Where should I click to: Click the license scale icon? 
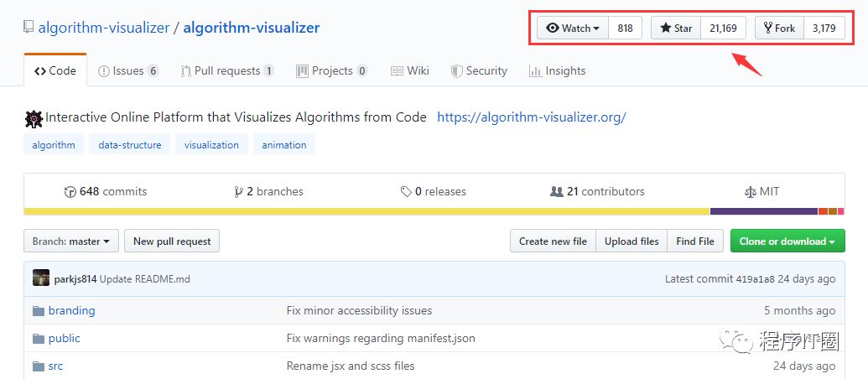[750, 192]
